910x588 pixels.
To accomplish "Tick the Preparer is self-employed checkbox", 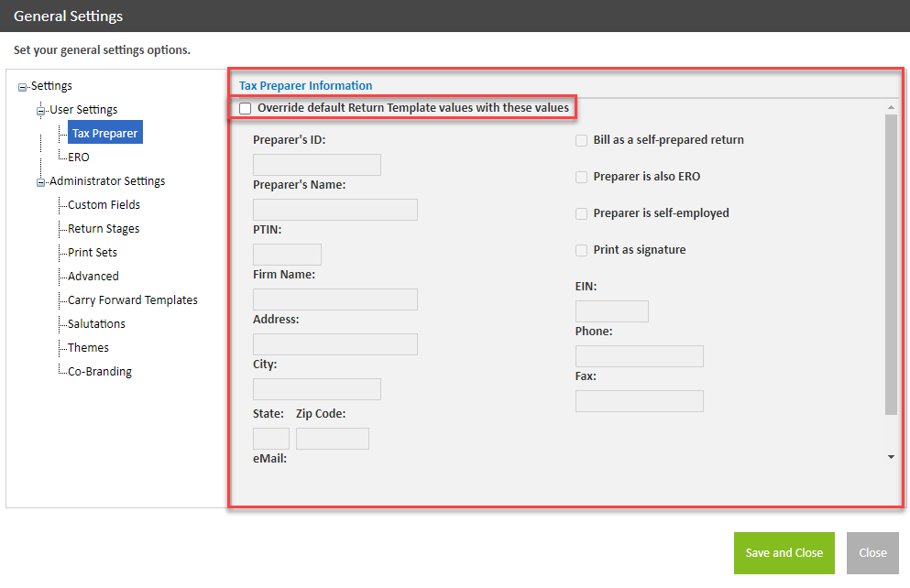I will pyautogui.click(x=581, y=213).
